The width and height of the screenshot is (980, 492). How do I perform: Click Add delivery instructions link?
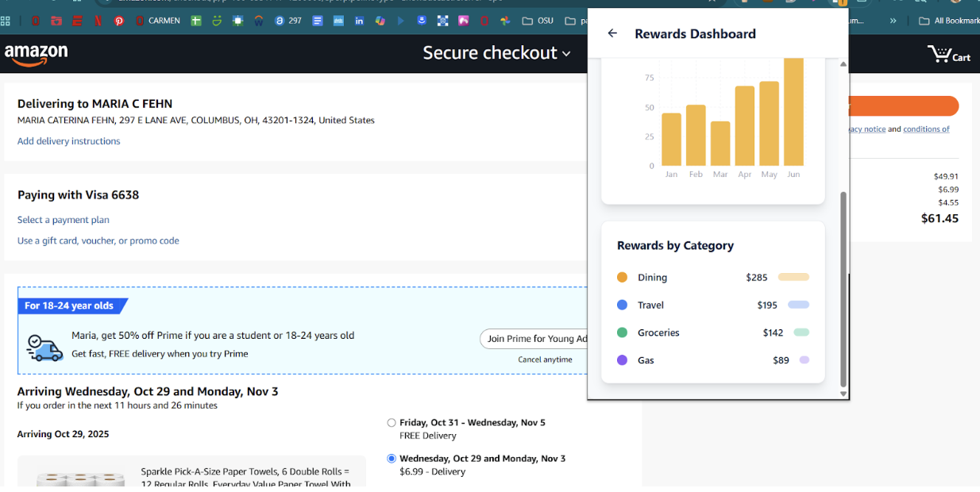click(69, 141)
